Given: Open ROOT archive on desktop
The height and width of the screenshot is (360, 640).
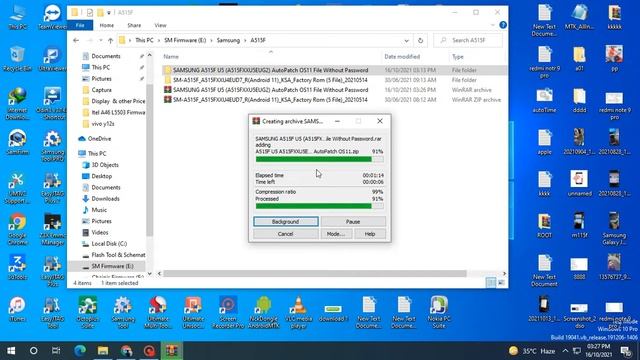Looking at the screenshot, I should click(x=544, y=227).
